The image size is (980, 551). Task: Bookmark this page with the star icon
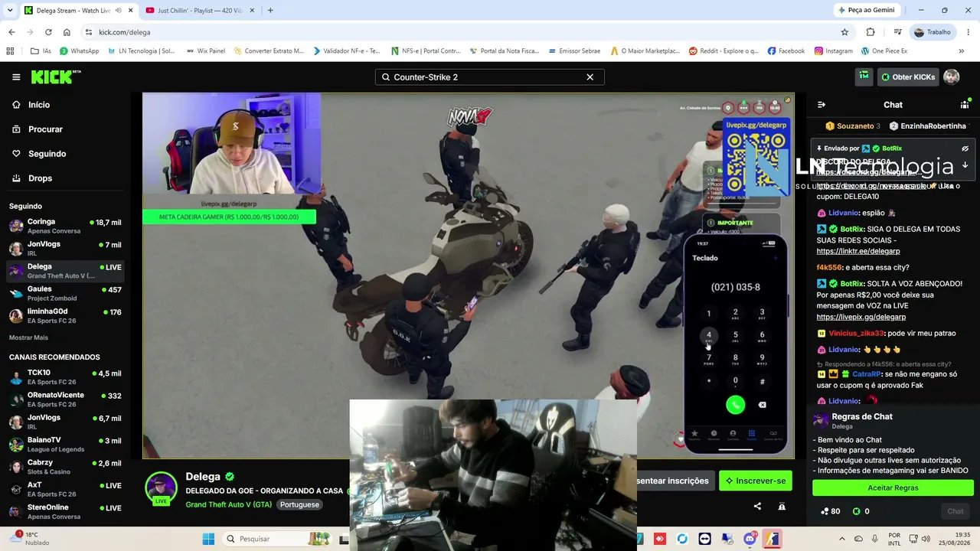(x=844, y=32)
